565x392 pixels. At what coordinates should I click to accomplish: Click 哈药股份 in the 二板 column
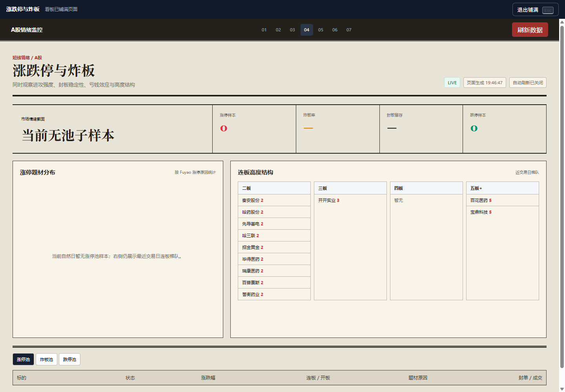(274, 212)
